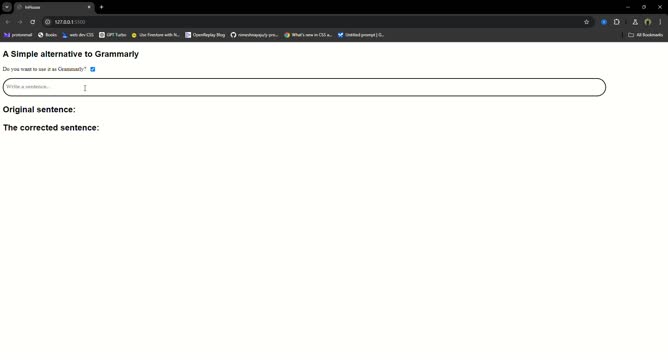
Task: Click 'The corrected sentence:' heading
Action: (51, 128)
